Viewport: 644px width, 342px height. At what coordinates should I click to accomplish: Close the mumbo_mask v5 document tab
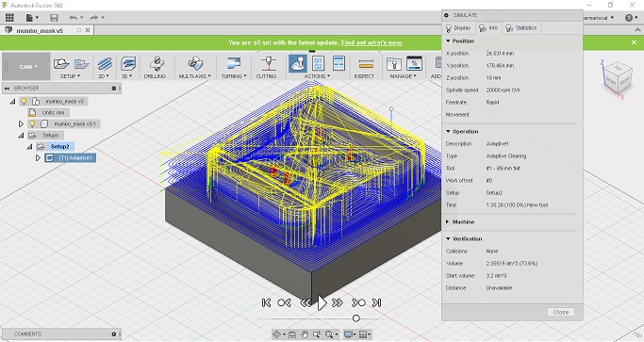point(88,30)
